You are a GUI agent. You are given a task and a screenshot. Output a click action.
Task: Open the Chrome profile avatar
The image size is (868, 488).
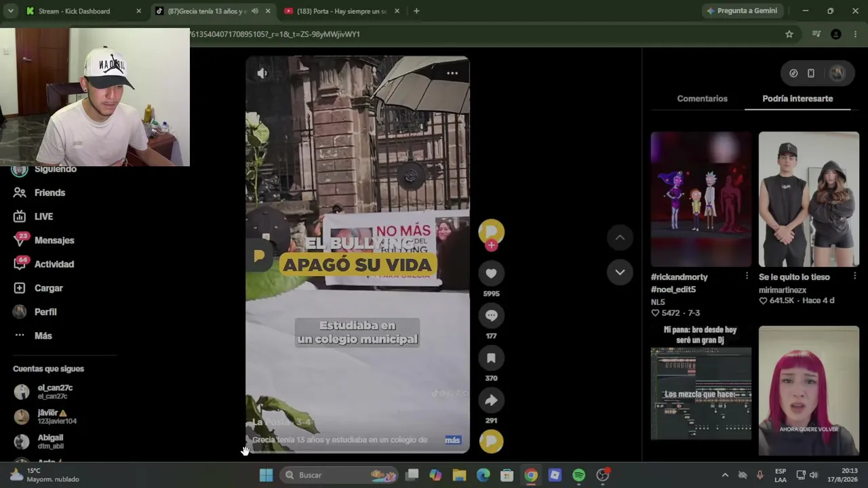pos(836,34)
